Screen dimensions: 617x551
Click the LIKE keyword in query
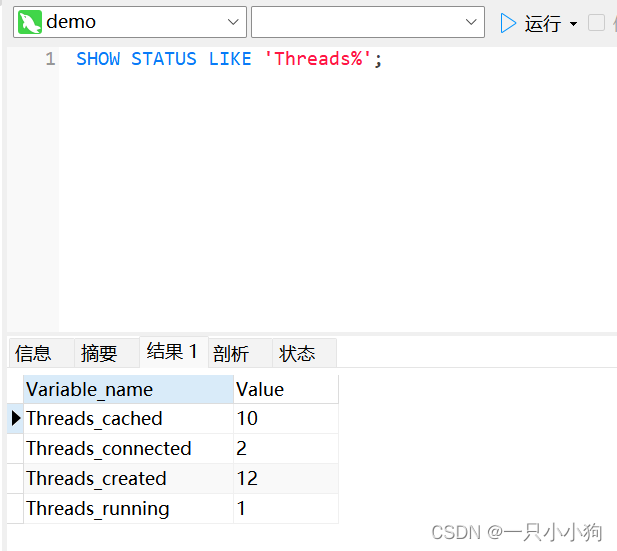click(230, 59)
